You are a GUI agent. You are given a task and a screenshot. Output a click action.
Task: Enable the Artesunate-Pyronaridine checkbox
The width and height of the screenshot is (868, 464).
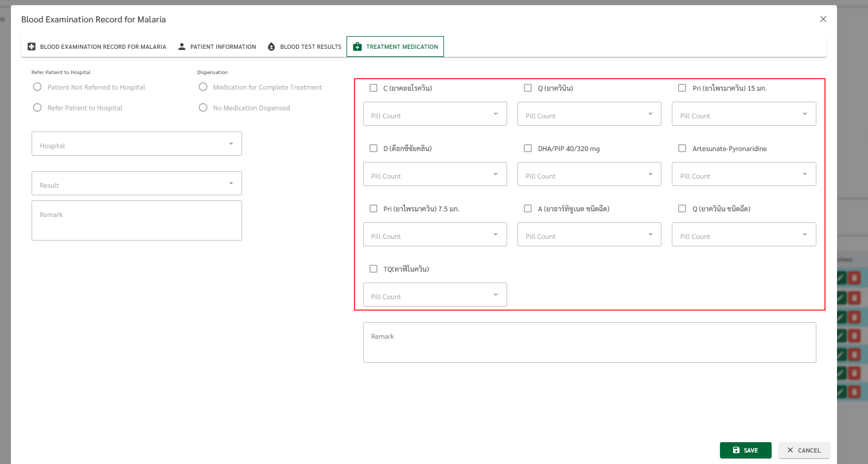[x=682, y=148]
